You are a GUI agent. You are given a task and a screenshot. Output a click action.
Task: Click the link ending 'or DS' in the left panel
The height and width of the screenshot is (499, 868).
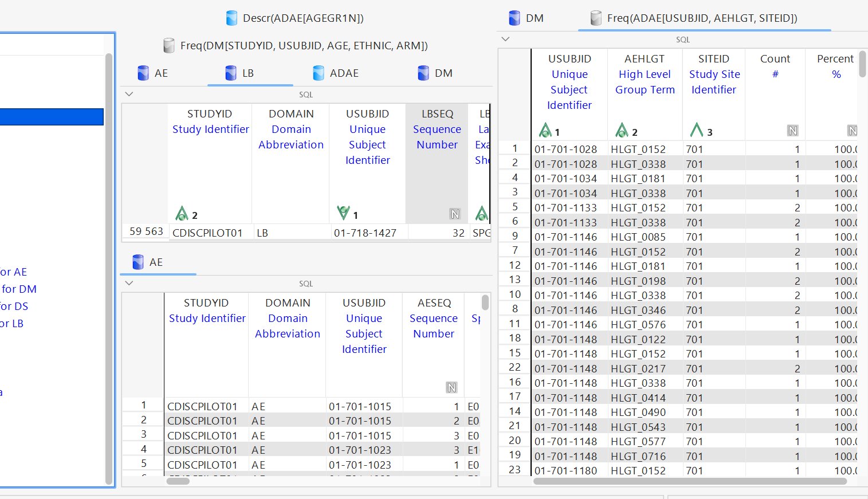coord(14,307)
